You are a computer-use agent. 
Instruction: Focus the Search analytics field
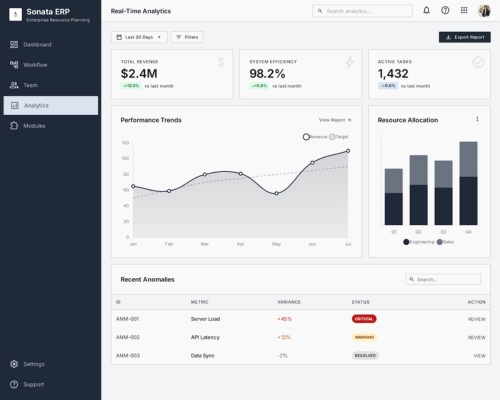(x=362, y=11)
